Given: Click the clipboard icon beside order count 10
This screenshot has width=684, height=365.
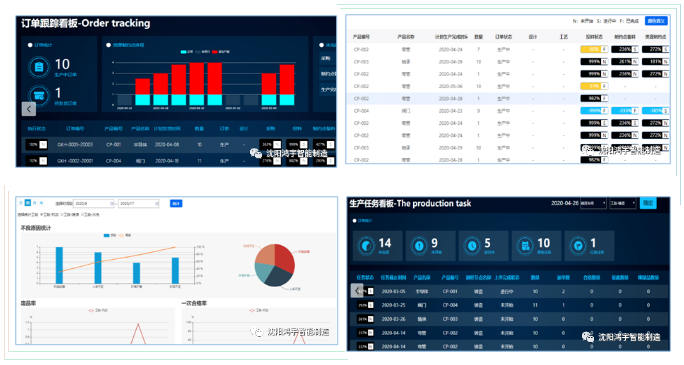Looking at the screenshot, I should (x=39, y=67).
